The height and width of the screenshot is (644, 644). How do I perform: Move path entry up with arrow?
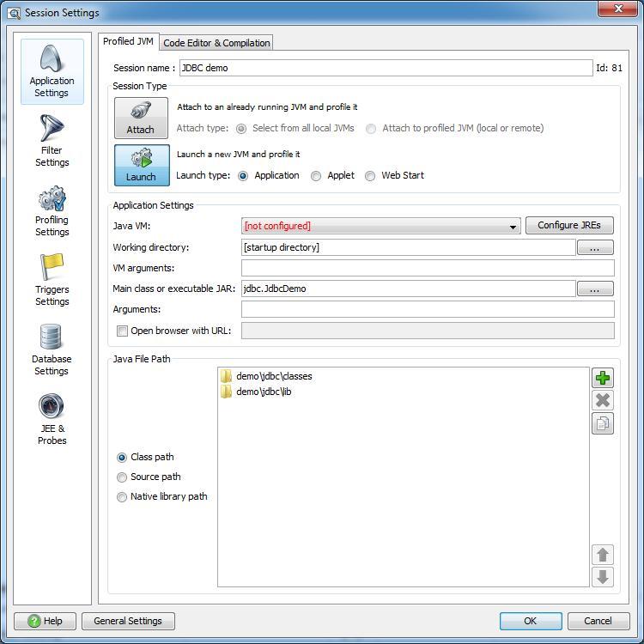pos(603,555)
